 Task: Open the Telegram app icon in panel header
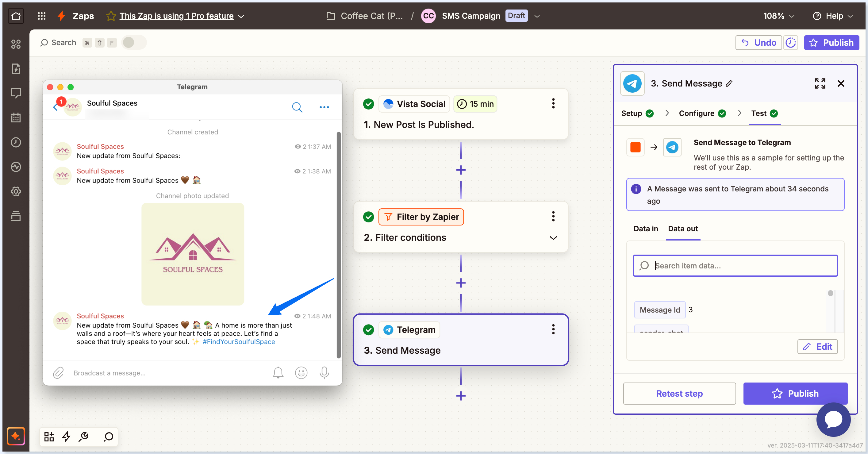tap(632, 83)
